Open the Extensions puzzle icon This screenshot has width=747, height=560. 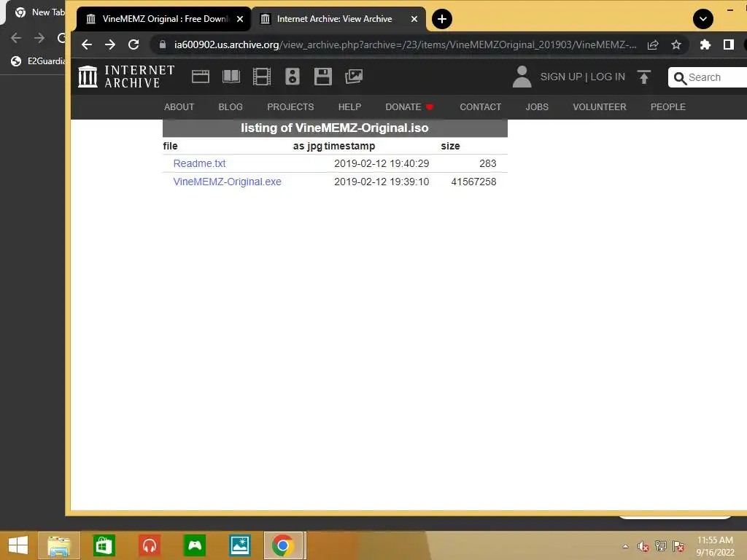705,44
